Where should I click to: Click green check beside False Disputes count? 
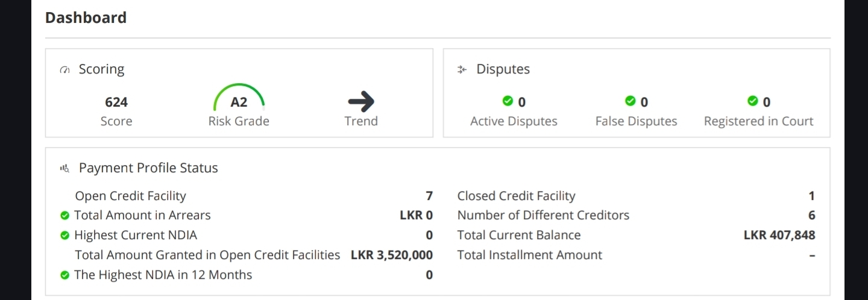pyautogui.click(x=631, y=100)
